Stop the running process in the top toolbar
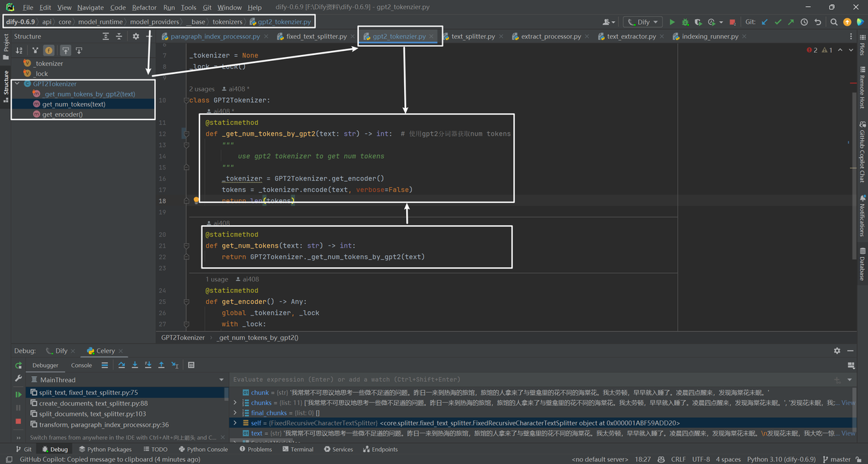 point(732,22)
